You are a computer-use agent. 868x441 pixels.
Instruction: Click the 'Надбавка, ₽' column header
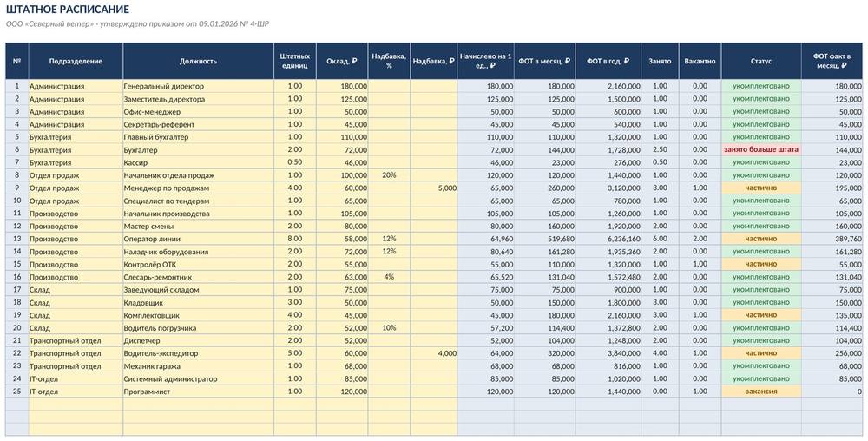point(434,61)
